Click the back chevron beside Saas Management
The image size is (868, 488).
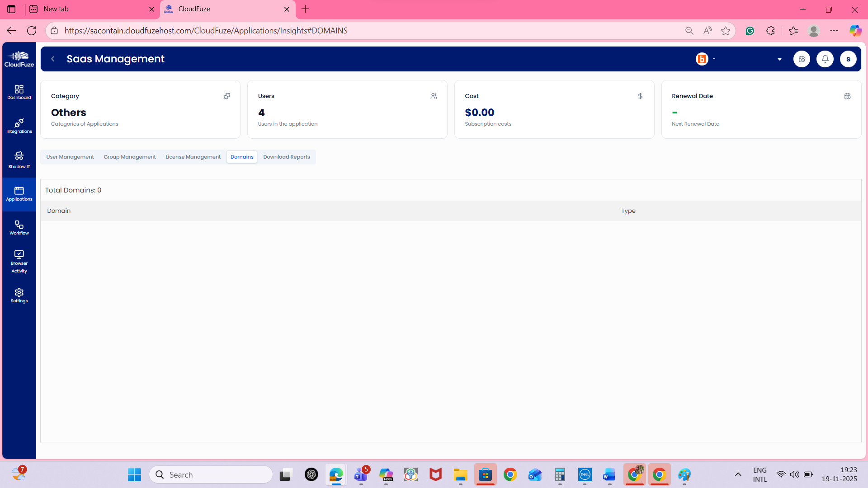[x=53, y=59]
